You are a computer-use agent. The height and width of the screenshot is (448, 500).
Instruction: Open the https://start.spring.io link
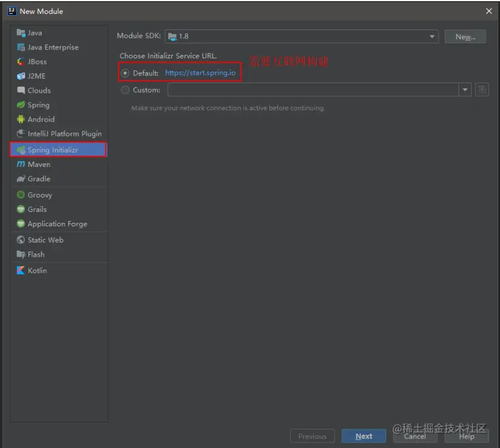point(200,73)
